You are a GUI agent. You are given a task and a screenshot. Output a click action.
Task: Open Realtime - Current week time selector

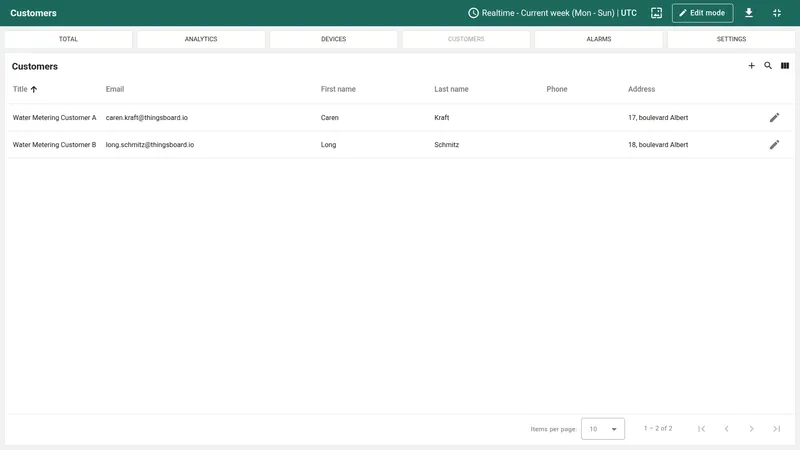[x=553, y=13]
